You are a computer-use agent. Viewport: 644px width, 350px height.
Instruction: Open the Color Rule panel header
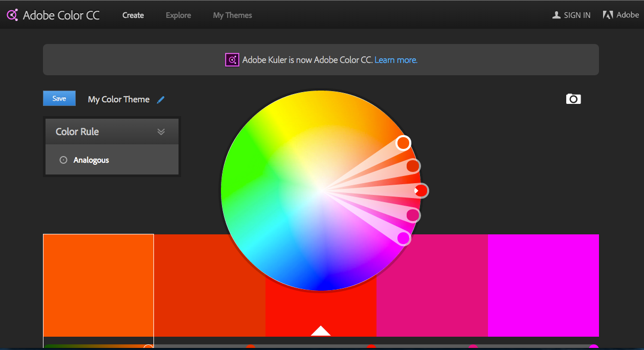click(x=112, y=132)
